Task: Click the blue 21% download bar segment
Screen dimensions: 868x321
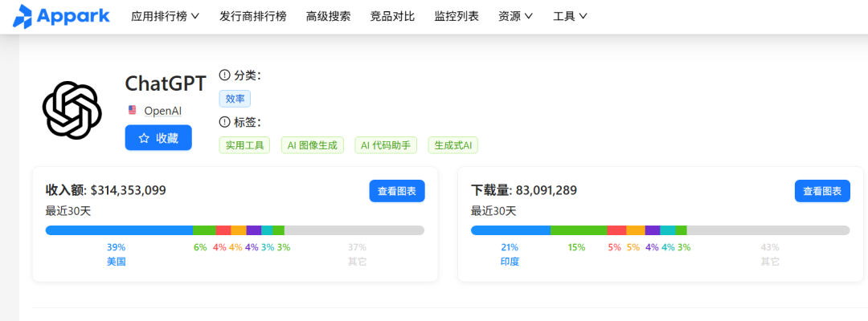Action: pos(510,230)
